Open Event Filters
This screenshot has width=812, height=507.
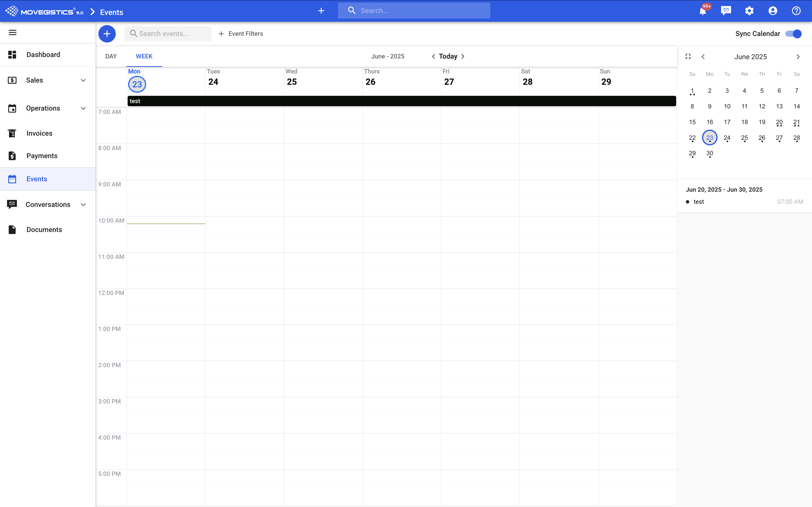241,34
